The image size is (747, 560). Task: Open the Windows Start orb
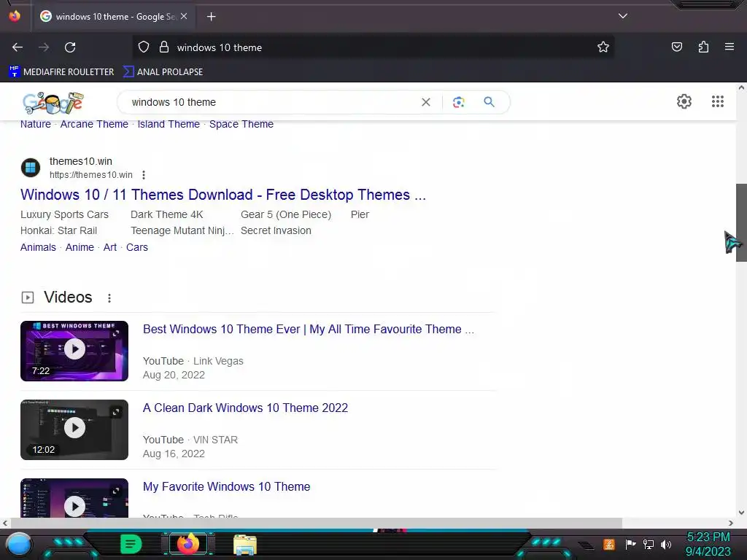19,545
